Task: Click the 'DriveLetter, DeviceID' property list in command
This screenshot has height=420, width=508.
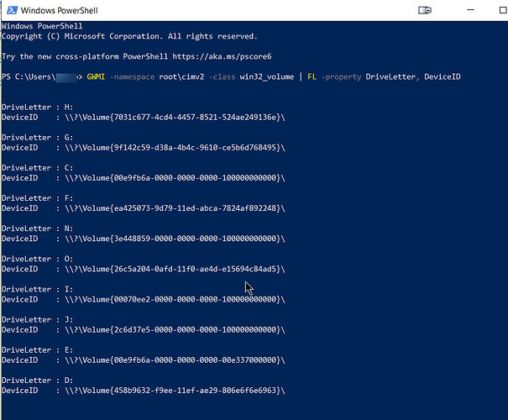Action: tap(413, 76)
